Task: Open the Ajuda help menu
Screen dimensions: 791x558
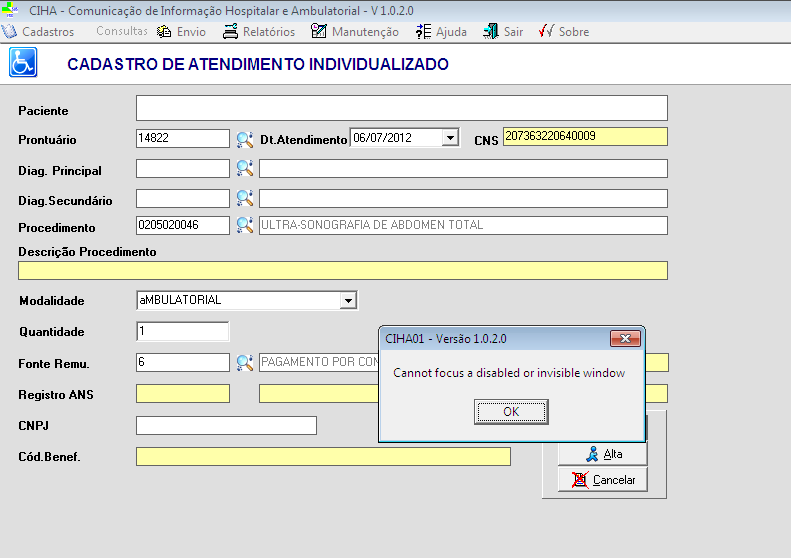Action: 441,32
